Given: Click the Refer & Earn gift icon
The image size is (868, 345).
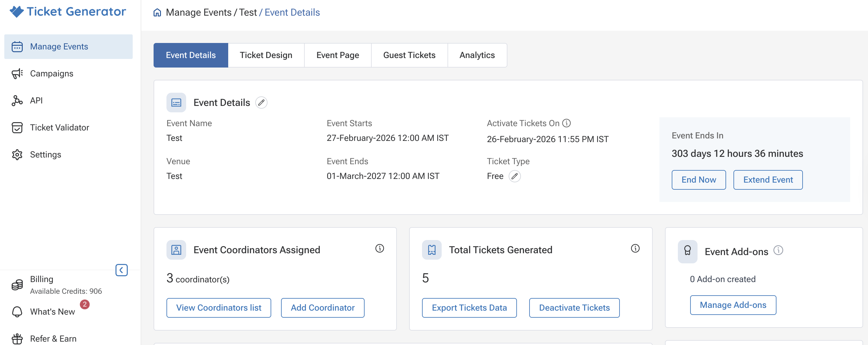Looking at the screenshot, I should coord(17,339).
